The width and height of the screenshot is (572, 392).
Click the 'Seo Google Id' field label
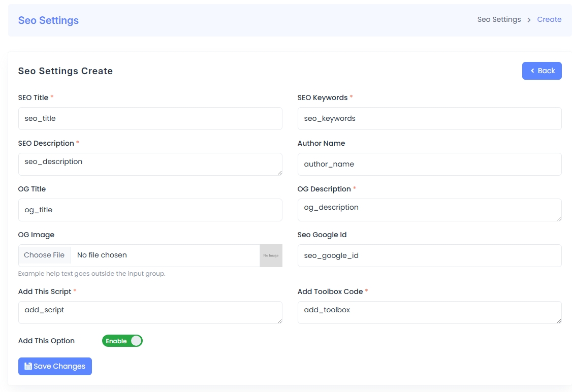pyautogui.click(x=322, y=235)
